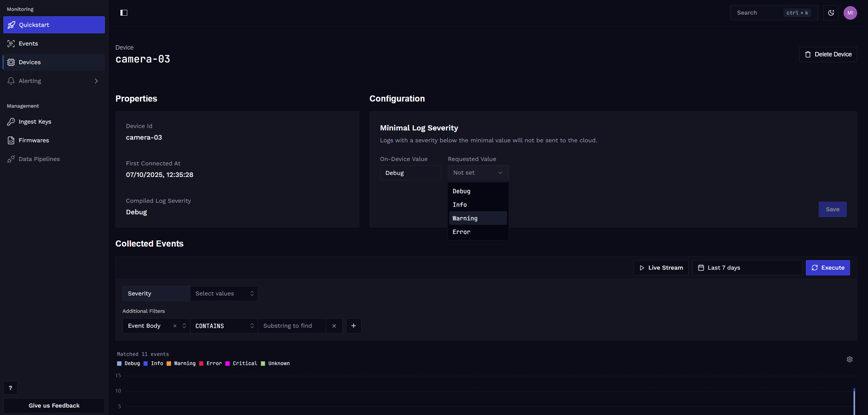Screen dimensions: 868x415
Task: Toggle Critical series in chart legend
Action: (x=241, y=363)
